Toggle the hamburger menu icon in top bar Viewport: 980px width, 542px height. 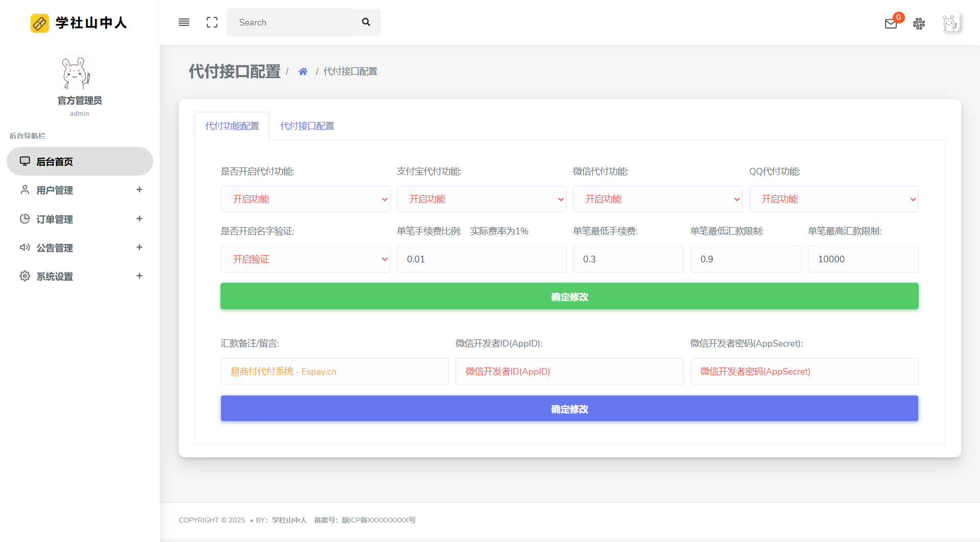point(184,22)
